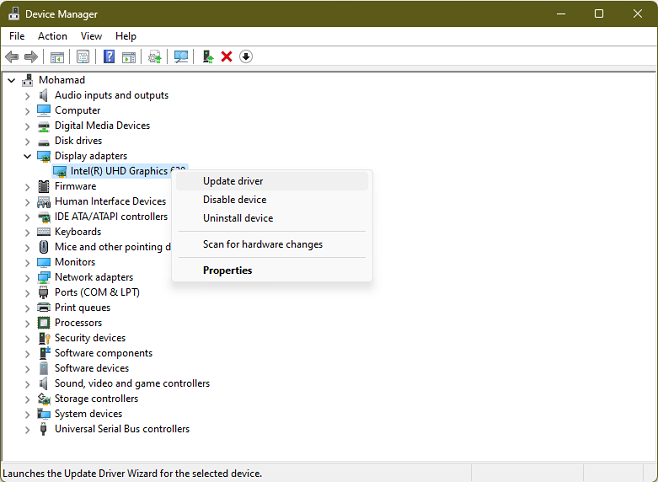Screen dimensions: 658x482
Task: Click the monitor icon beside Computer
Action: 44,111
